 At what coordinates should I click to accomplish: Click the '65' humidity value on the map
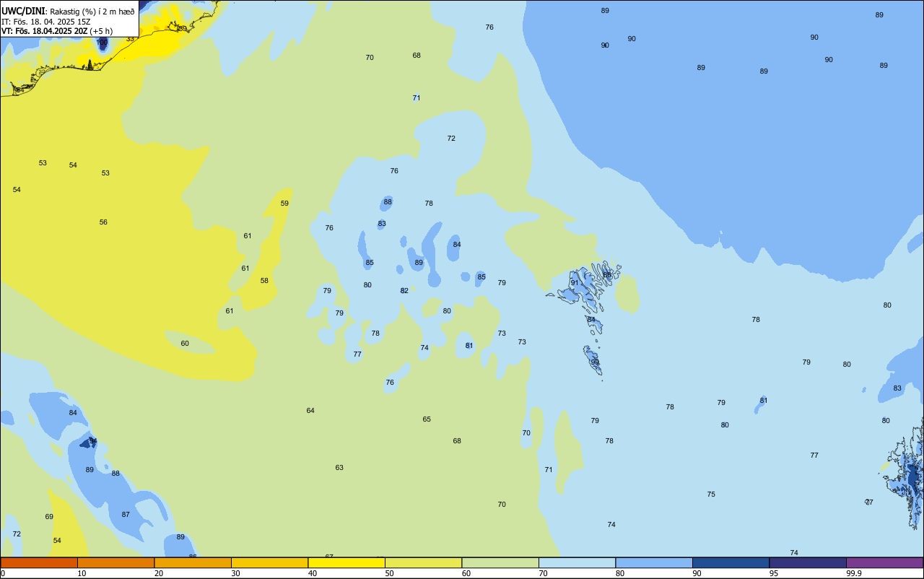pyautogui.click(x=427, y=419)
